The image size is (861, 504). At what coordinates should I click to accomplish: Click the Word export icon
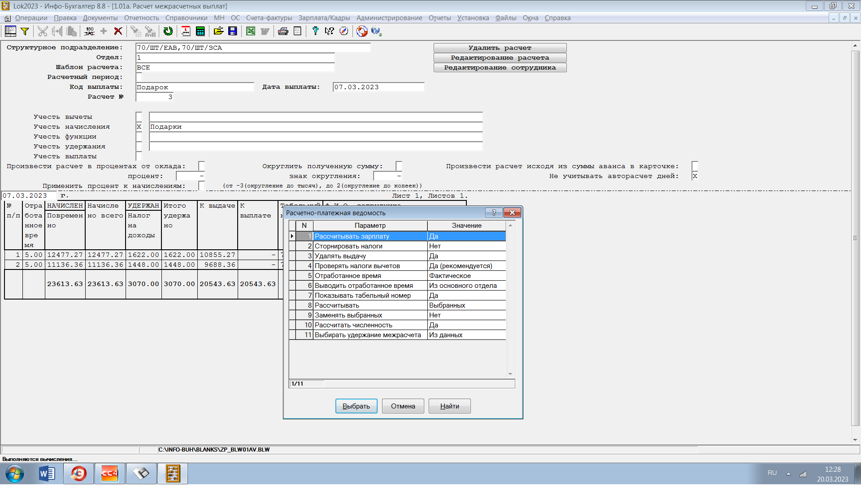[265, 31]
